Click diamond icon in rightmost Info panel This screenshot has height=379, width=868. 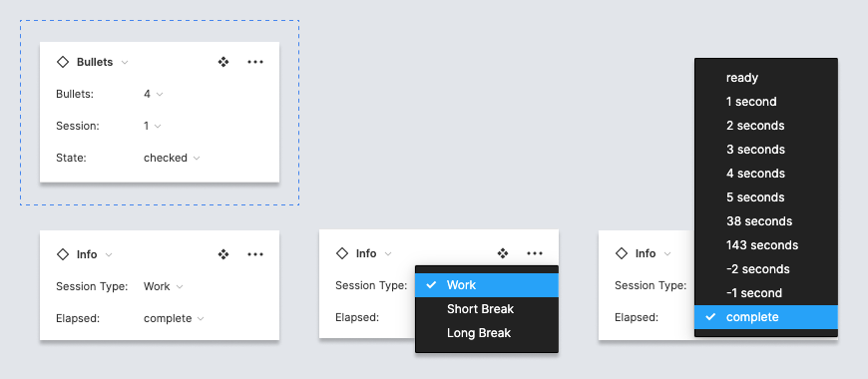(622, 253)
